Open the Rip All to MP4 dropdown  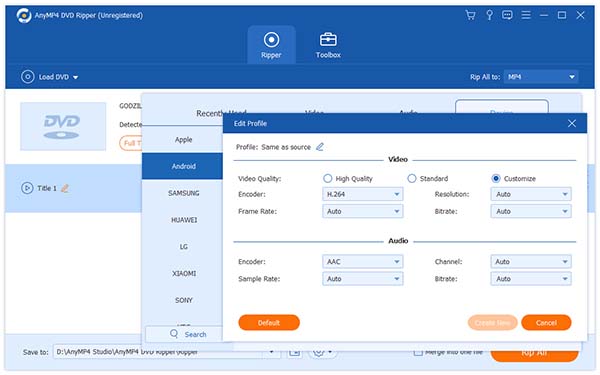tap(541, 77)
